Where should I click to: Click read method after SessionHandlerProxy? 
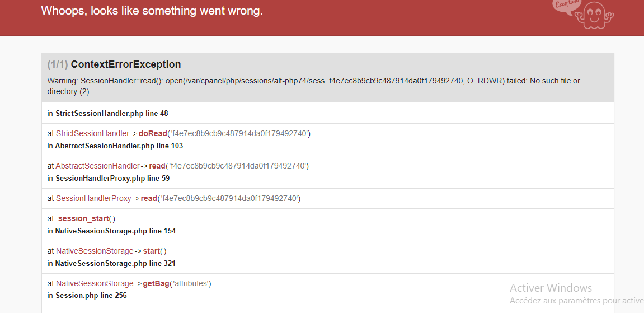(x=149, y=198)
